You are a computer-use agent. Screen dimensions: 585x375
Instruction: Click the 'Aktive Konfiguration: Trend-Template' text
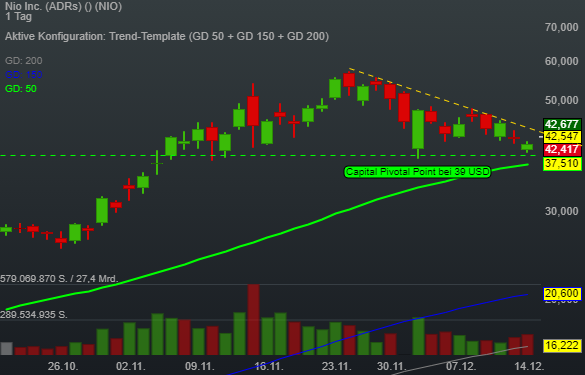pos(95,36)
